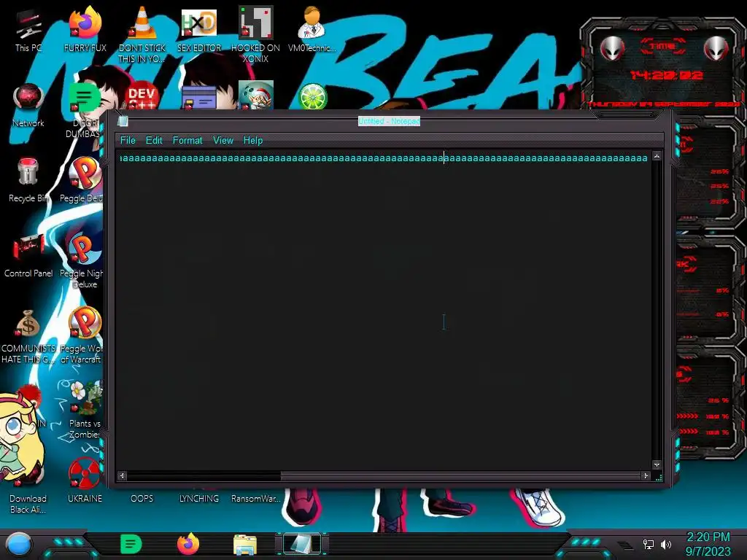747x560 pixels.
Task: Click the RansomWar... desktop label
Action: [256, 499]
